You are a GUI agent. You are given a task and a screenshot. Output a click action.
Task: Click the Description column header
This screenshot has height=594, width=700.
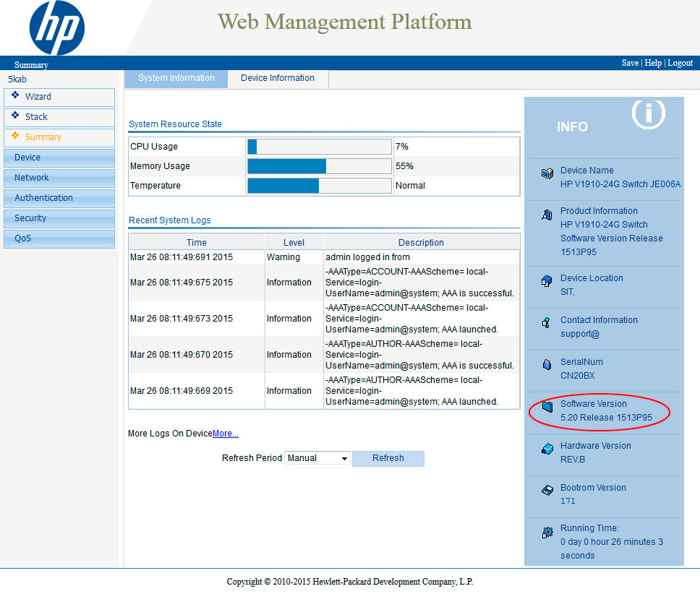(421, 243)
